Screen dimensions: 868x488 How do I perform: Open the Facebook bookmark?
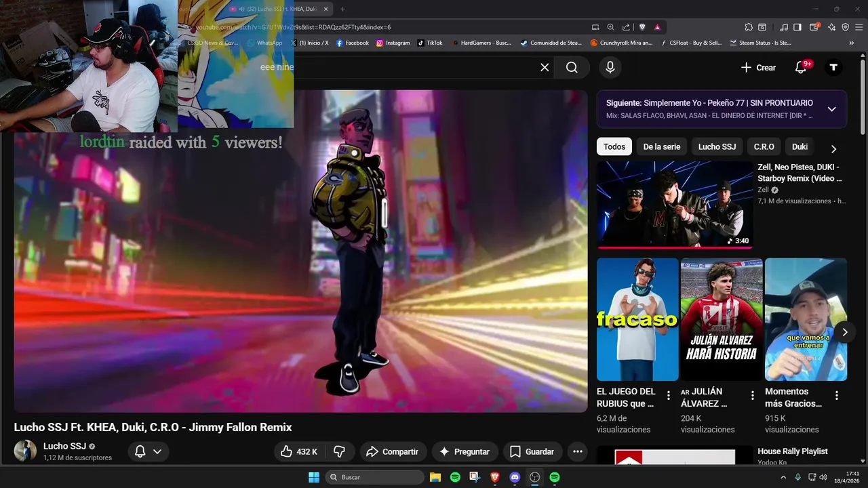point(353,43)
